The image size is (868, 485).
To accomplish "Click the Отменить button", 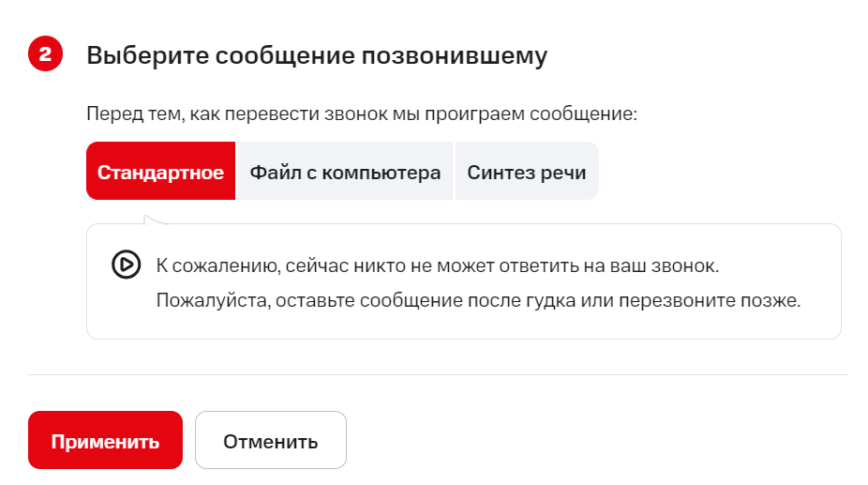I will (x=270, y=441).
